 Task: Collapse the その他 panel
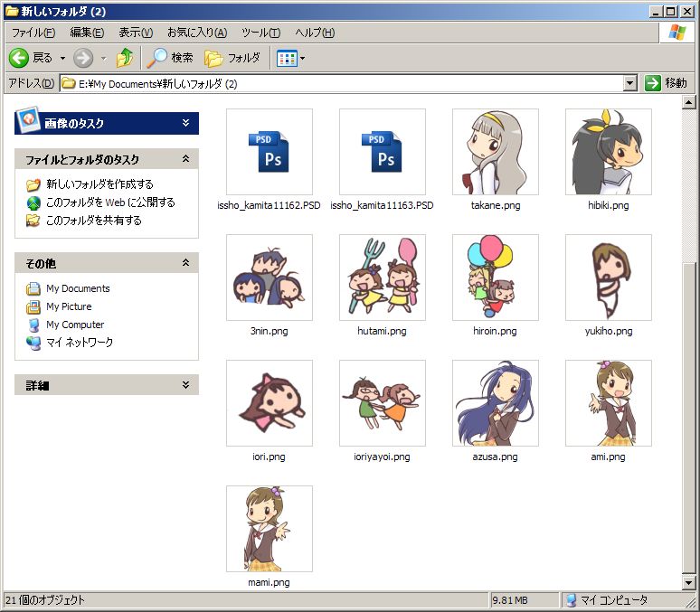pyautogui.click(x=185, y=263)
